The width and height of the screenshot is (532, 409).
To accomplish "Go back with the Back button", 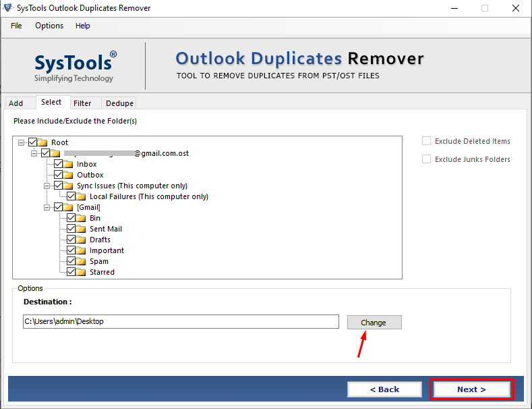I will (384, 389).
